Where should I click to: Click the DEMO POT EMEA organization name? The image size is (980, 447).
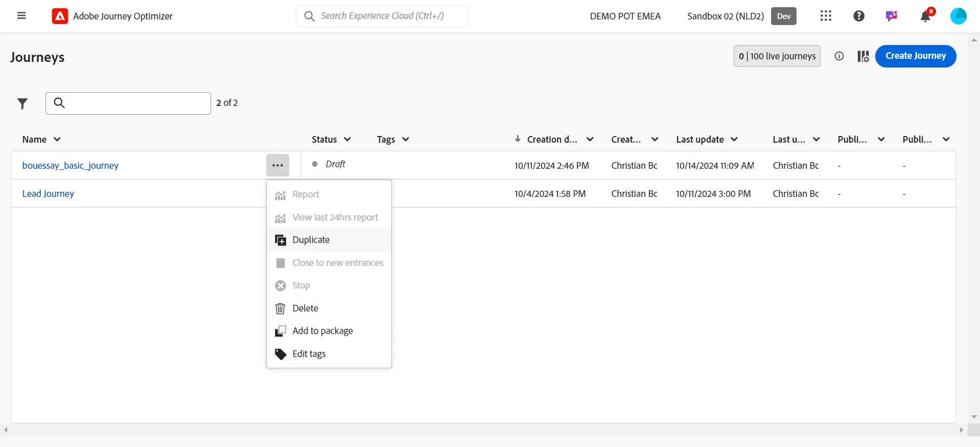[x=625, y=16]
